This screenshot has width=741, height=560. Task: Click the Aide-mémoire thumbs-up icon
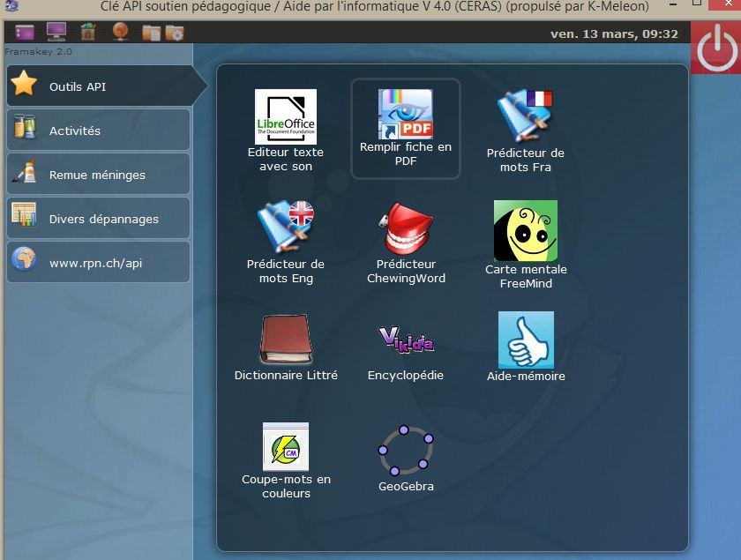tap(526, 340)
